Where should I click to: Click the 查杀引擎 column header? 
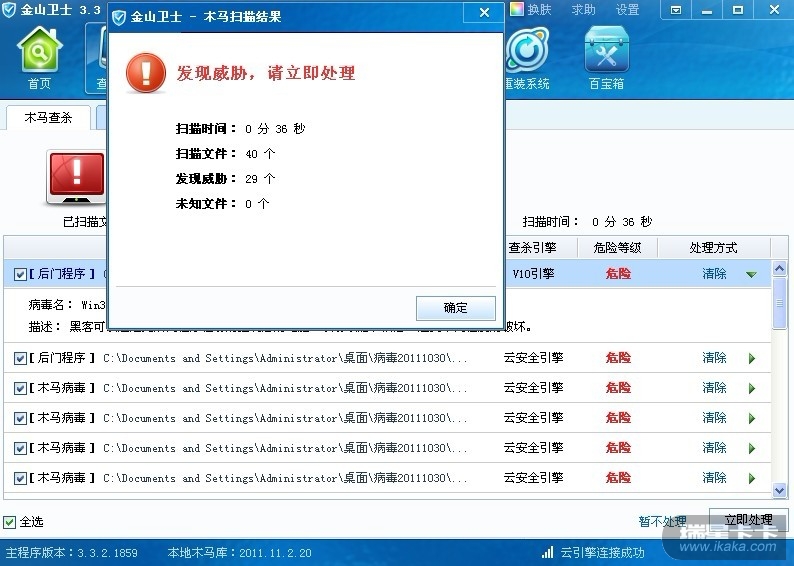coord(541,248)
